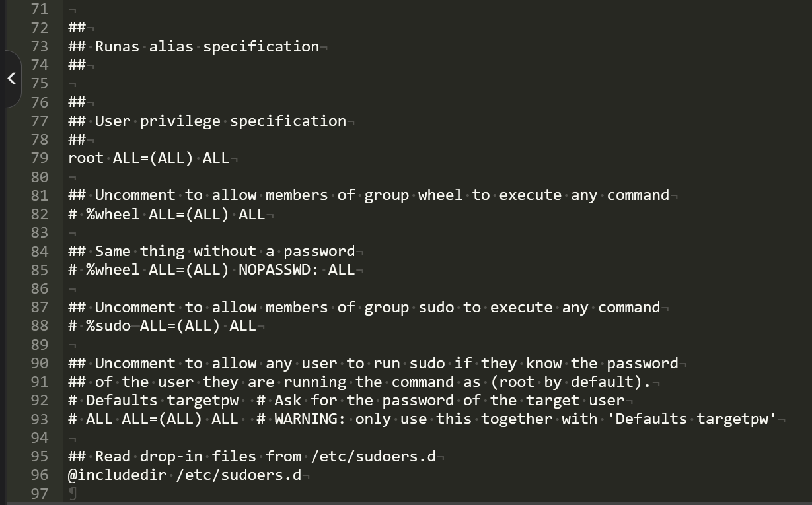The image size is (812, 505).
Task: Place the cursor on the 'root ALL=(ALL) ALL' line
Action: 149,158
